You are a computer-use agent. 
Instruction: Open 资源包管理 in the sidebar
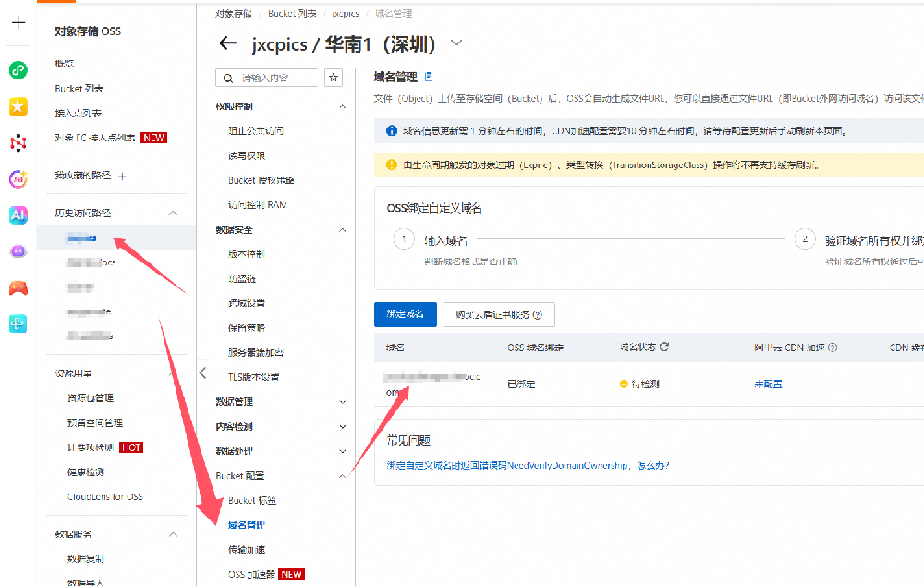click(91, 398)
